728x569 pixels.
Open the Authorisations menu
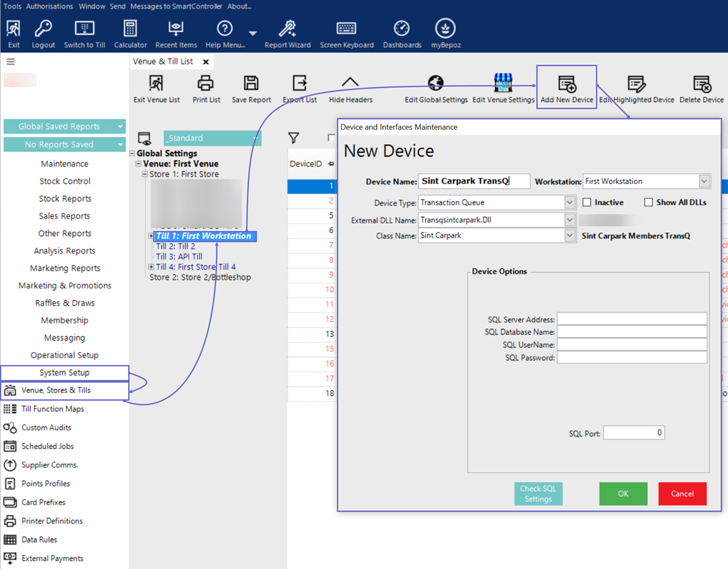click(50, 6)
